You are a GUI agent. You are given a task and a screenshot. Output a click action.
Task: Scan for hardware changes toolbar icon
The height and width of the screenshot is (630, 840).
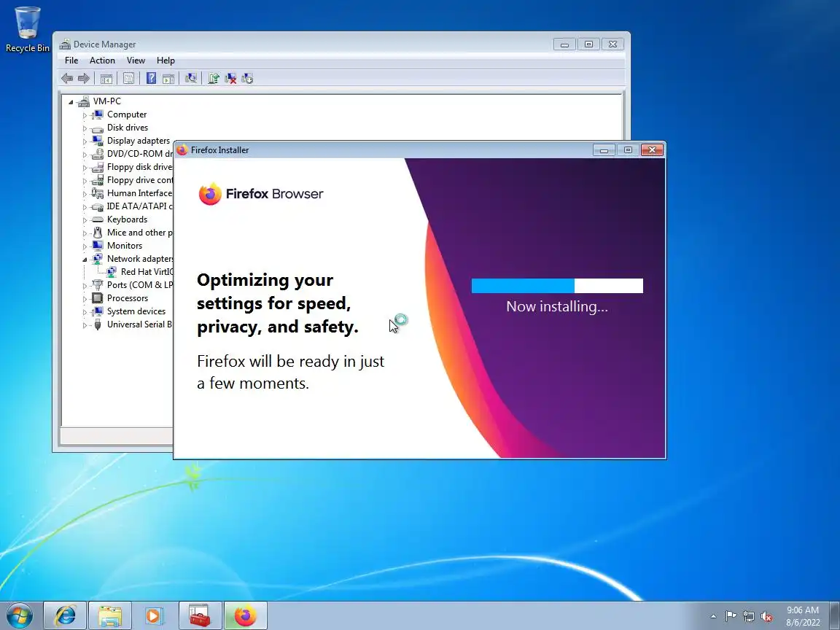191,79
